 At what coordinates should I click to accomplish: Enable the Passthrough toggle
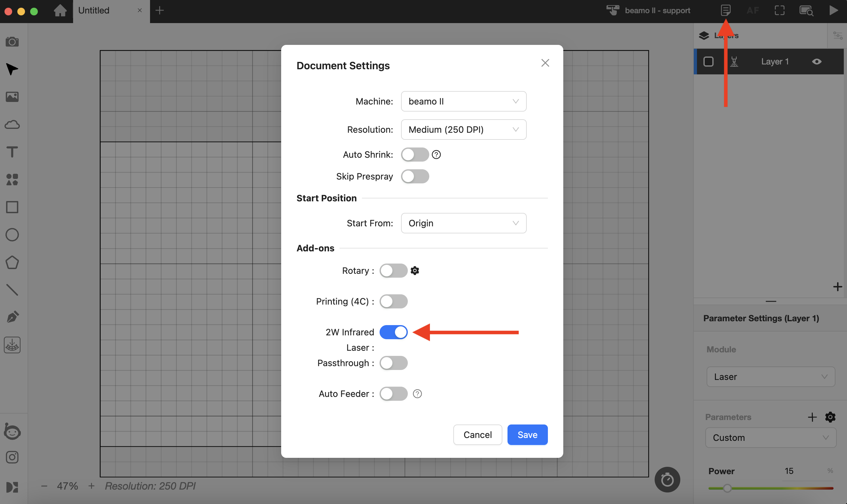coord(393,363)
